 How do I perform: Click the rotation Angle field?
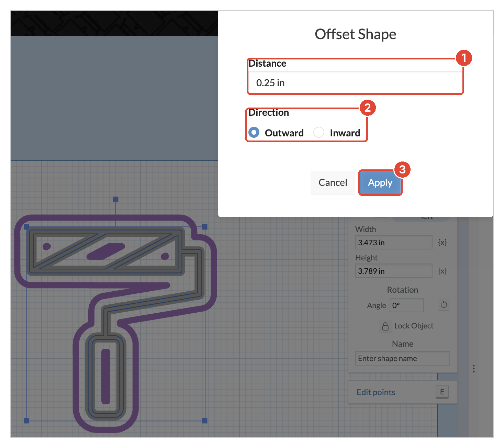(x=406, y=305)
